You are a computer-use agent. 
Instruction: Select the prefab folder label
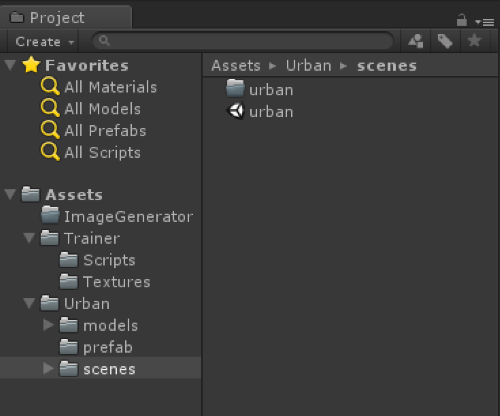[108, 348]
